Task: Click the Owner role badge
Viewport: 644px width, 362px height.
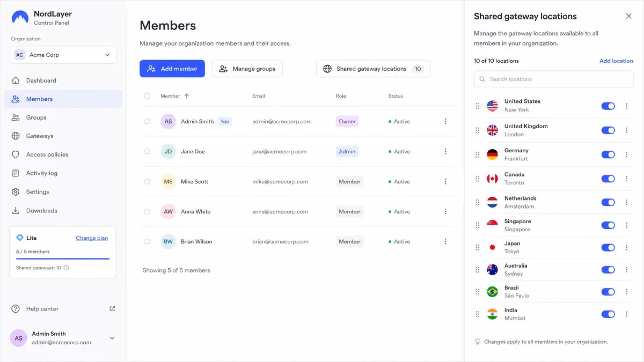Action: pos(347,122)
